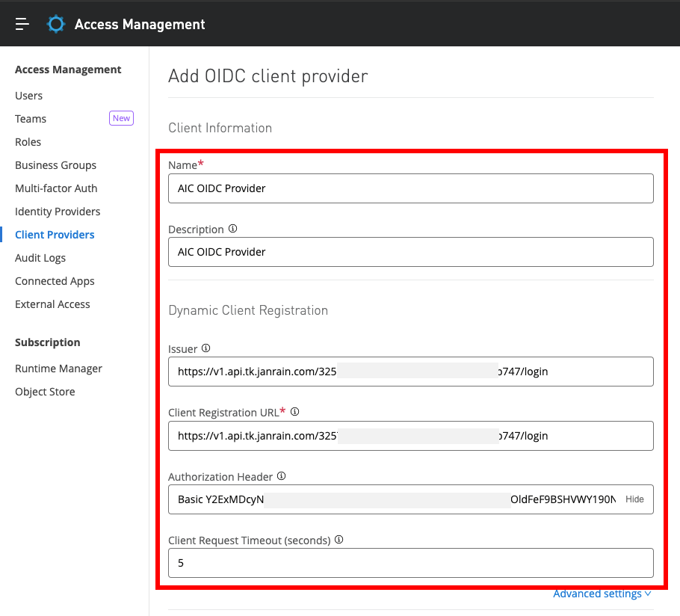Open the hamburger navigation menu
The width and height of the screenshot is (680, 616).
(22, 24)
